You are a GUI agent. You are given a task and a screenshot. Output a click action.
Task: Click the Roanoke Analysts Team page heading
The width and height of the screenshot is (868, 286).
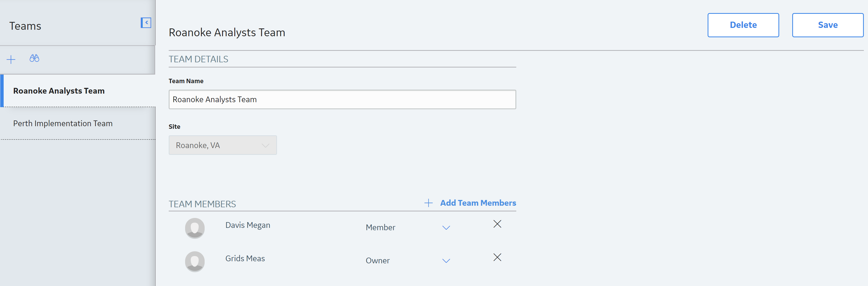coord(227,32)
